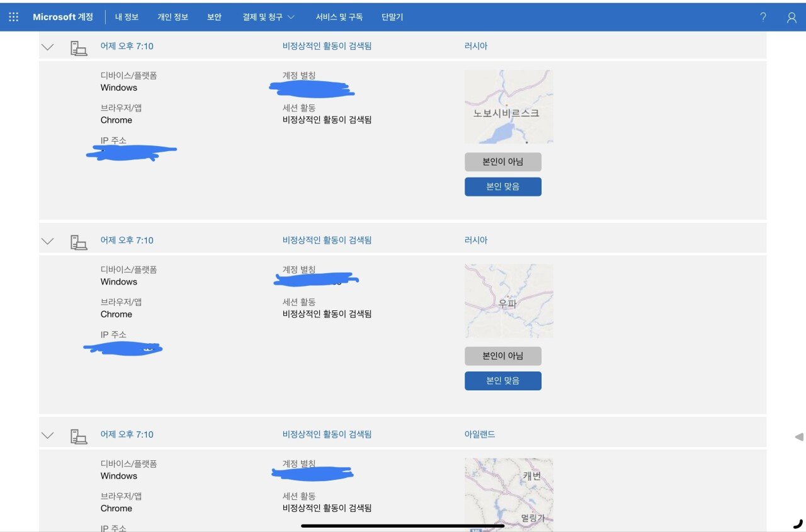Click device icon of 아일랜드 activity entry

[x=79, y=436]
